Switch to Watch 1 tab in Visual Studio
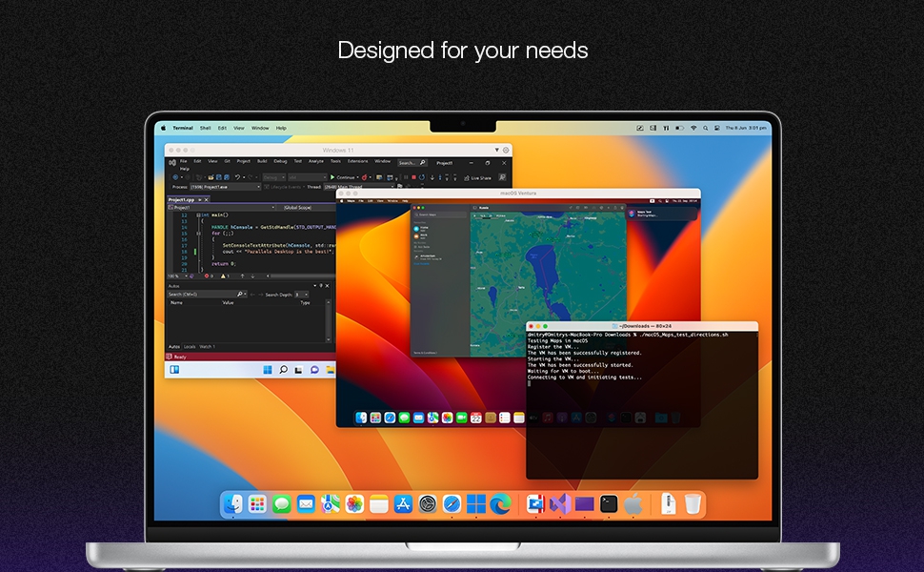Screen dimensions: 924x572 pos(208,347)
